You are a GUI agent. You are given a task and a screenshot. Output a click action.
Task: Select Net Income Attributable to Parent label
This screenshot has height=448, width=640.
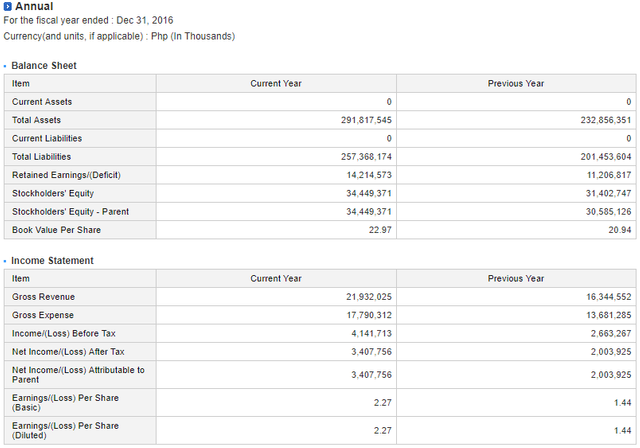(78, 375)
